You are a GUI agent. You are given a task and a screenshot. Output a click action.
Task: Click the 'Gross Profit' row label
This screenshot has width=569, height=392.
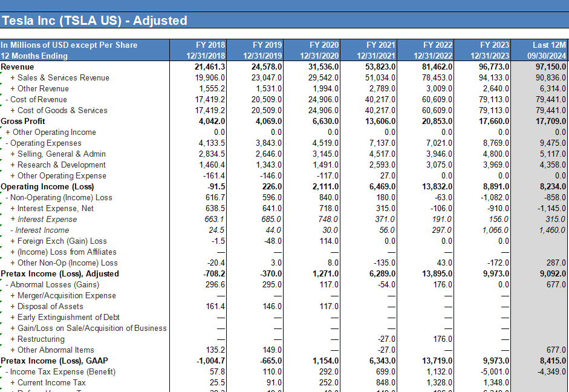(23, 121)
